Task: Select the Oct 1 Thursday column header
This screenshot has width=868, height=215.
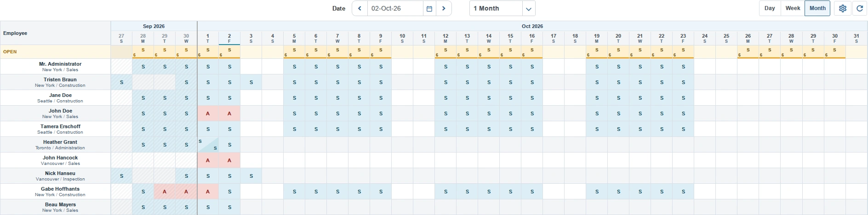Action: pyautogui.click(x=208, y=38)
